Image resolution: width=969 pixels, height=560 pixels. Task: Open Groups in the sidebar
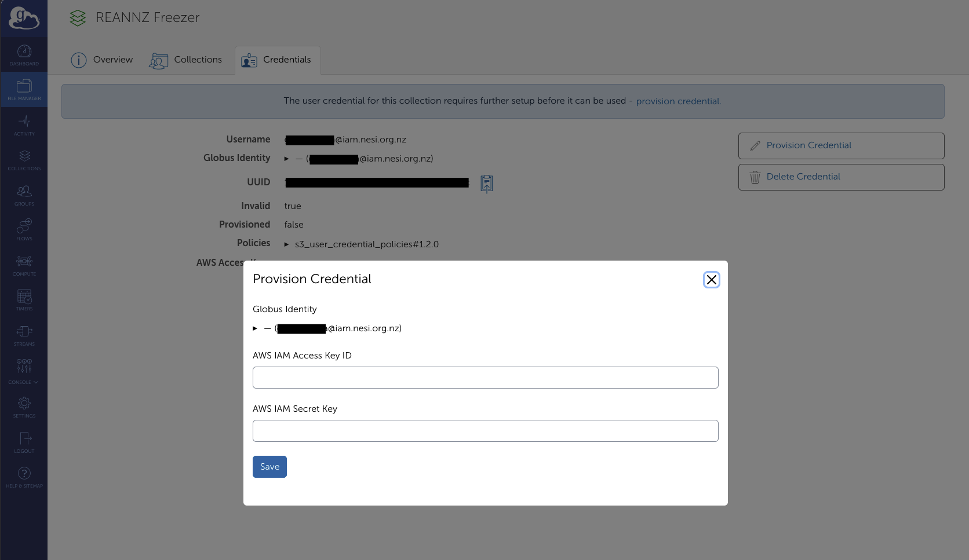pyautogui.click(x=24, y=195)
